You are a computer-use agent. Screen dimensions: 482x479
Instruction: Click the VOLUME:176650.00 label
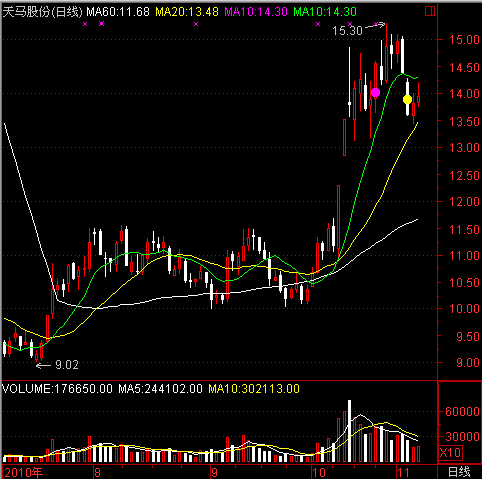58,389
